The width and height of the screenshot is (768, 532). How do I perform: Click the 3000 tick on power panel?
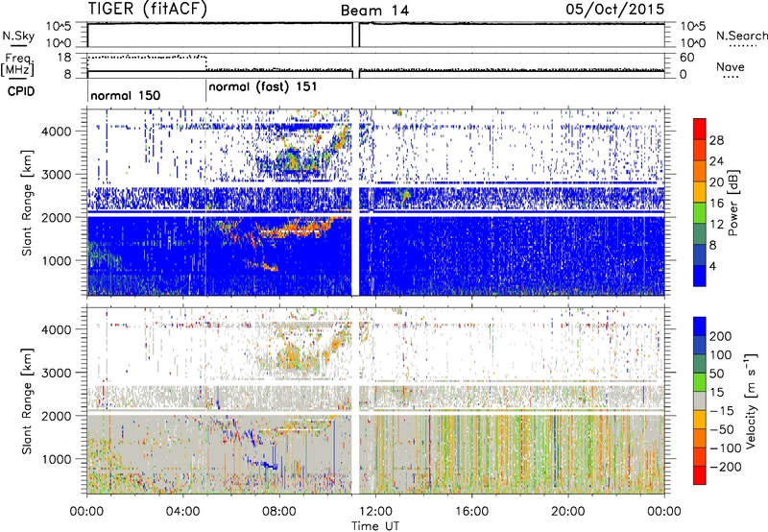click(57, 175)
